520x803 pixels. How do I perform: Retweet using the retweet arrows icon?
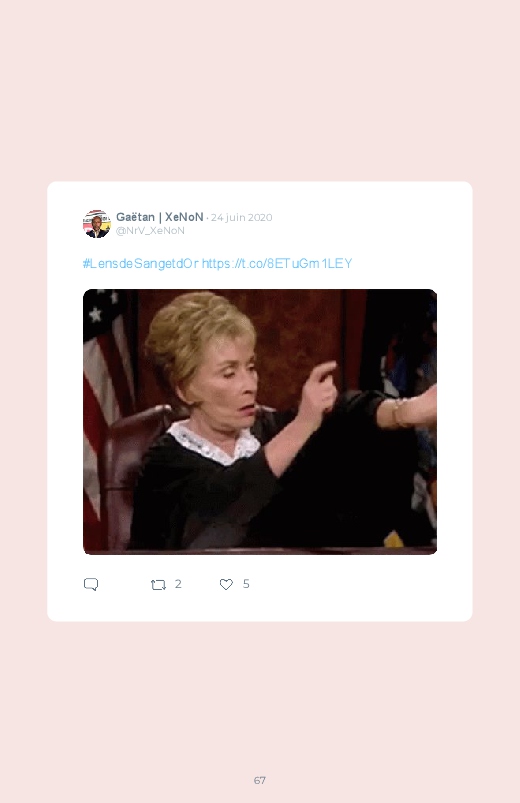pyautogui.click(x=158, y=584)
